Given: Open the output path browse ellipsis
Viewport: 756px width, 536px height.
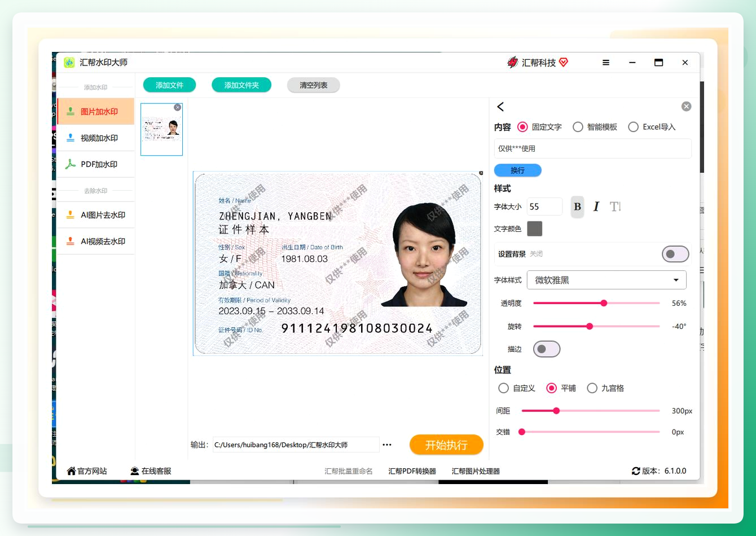Looking at the screenshot, I should click(387, 445).
